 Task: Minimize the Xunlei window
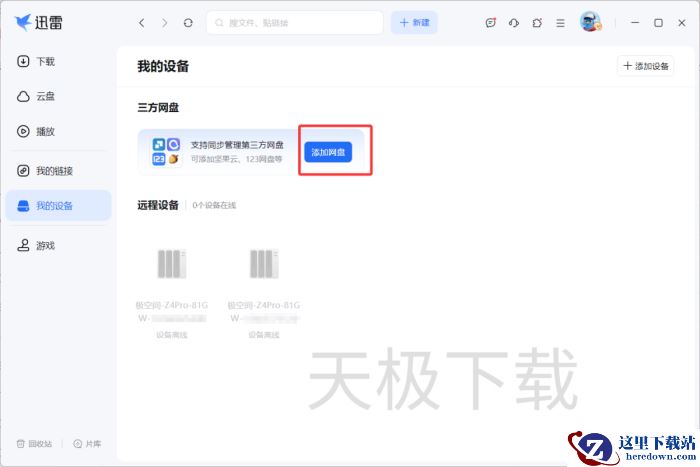[635, 22]
